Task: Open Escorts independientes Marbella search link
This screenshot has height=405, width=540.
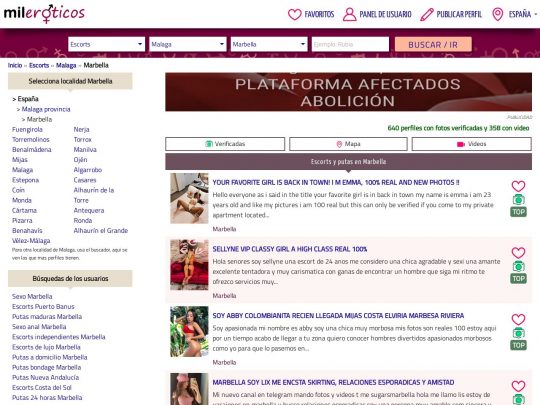Action: click(59, 337)
